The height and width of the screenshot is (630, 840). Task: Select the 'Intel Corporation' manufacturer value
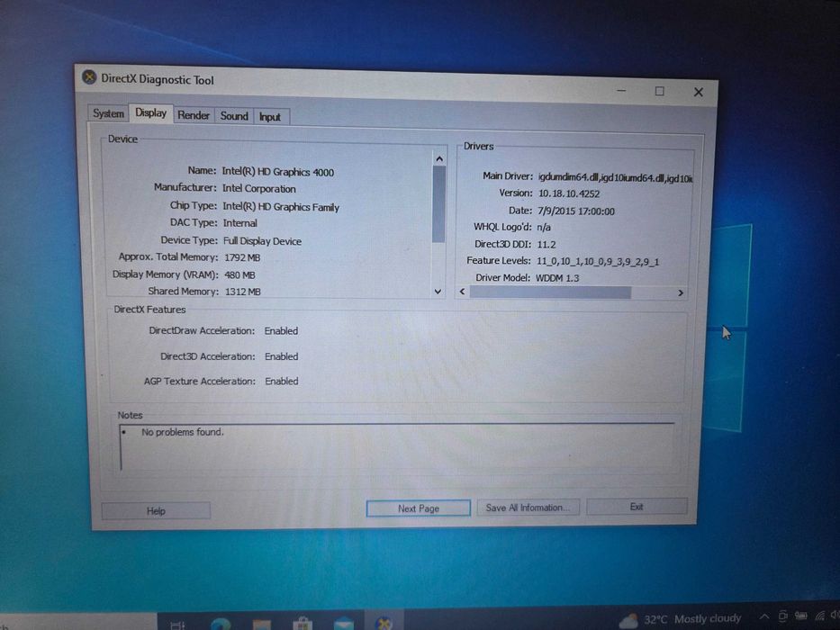click(259, 189)
